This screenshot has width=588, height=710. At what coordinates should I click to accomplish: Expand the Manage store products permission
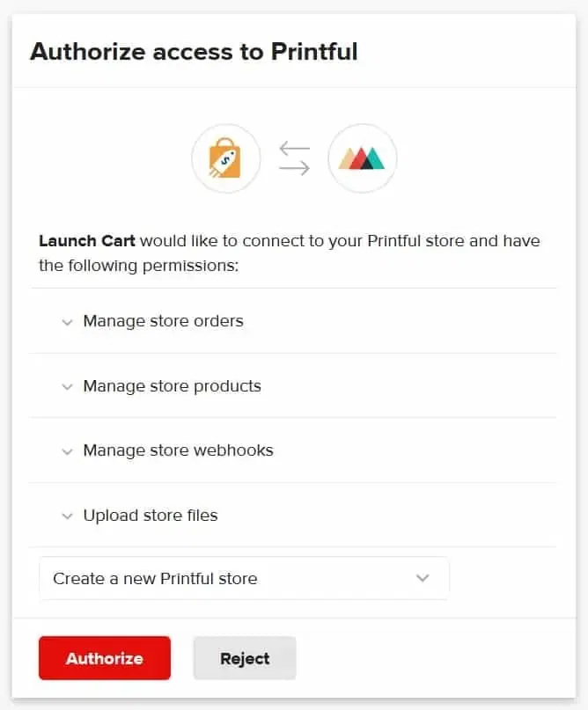(x=68, y=387)
